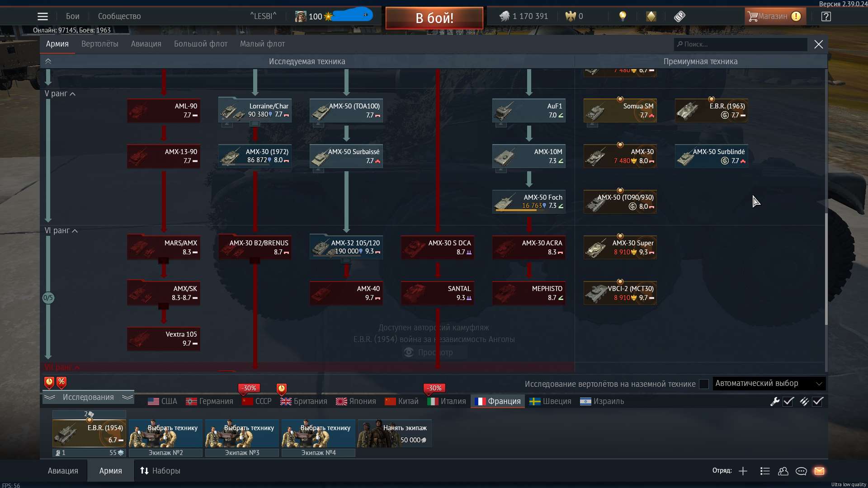Toggle auto-refill ammo checkmark
The height and width of the screenshot is (488, 868).
point(818,401)
